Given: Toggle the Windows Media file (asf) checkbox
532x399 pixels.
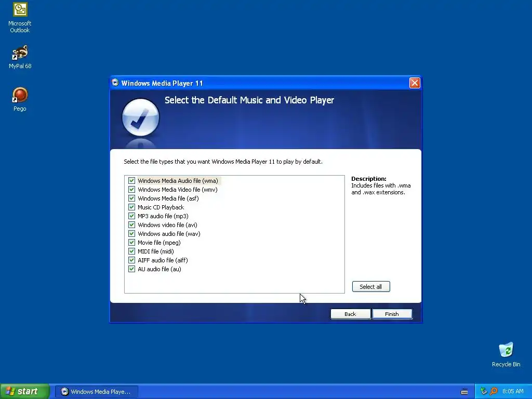Looking at the screenshot, I should (131, 198).
